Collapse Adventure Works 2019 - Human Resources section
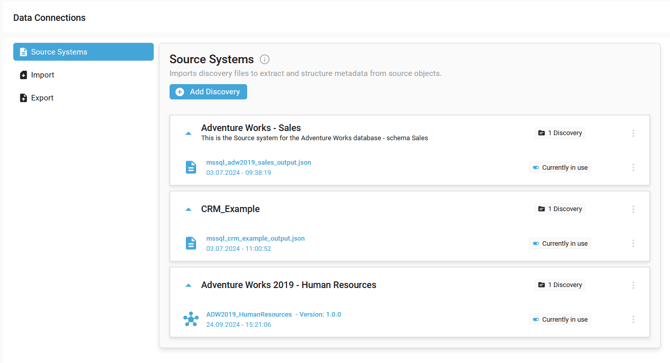Image resolution: width=670 pixels, height=363 pixels. [x=188, y=286]
